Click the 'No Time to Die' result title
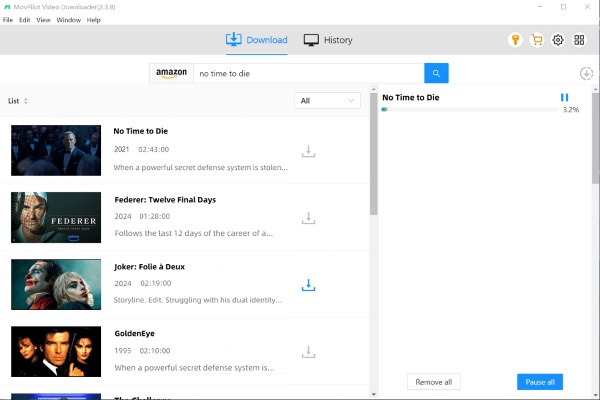The image size is (600, 400). tap(140, 131)
